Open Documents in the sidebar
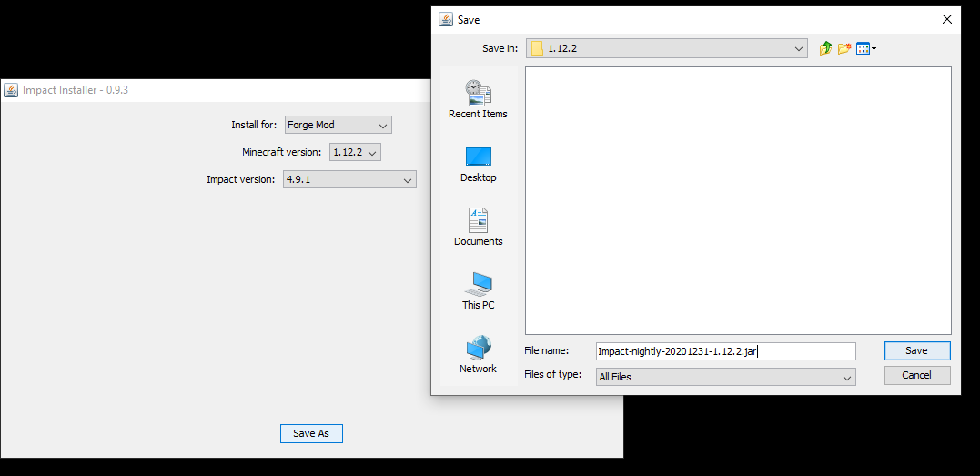980x476 pixels. (478, 228)
